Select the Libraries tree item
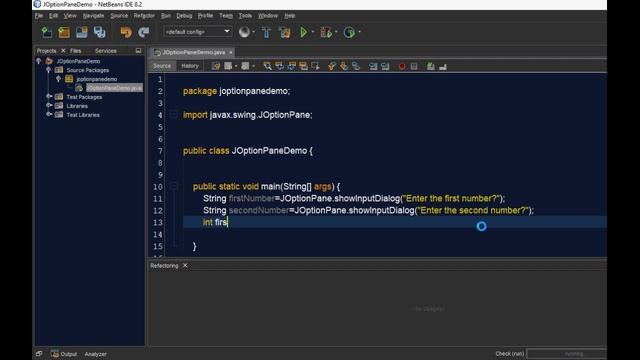 (77, 106)
